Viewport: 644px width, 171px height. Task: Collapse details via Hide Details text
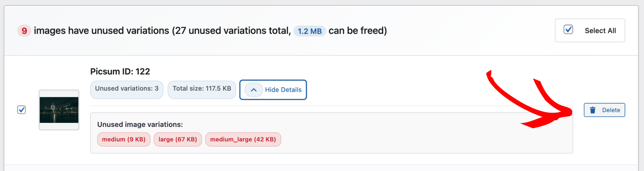click(x=283, y=90)
